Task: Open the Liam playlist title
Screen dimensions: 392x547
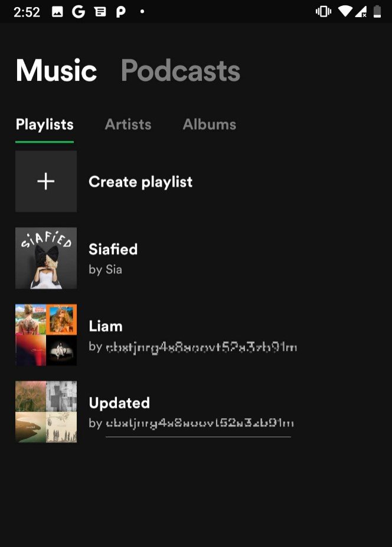Action: click(106, 326)
